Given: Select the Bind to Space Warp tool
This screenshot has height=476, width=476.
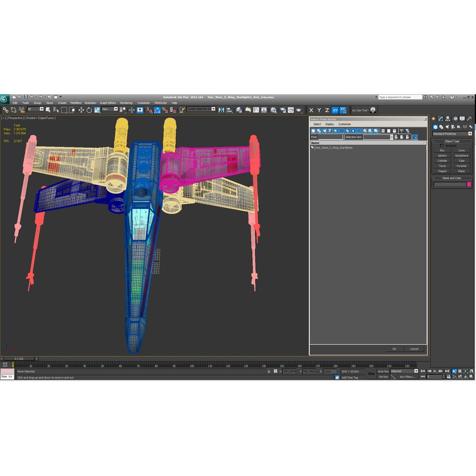Looking at the screenshot, I should [22, 110].
